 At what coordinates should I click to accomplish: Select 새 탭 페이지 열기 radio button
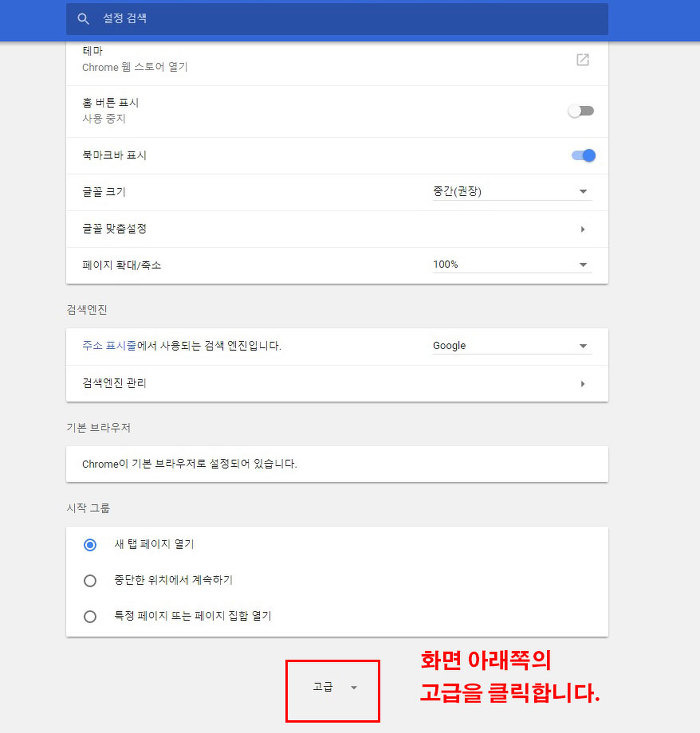coord(90,545)
